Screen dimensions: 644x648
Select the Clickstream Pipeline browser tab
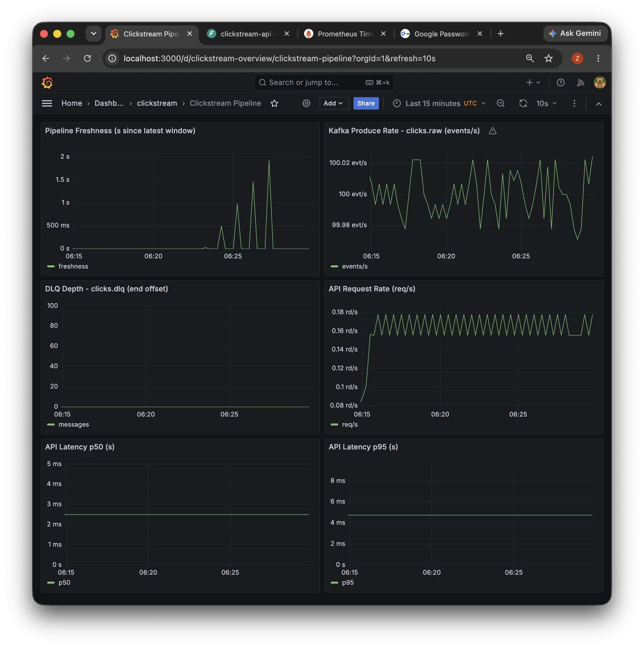(x=151, y=34)
